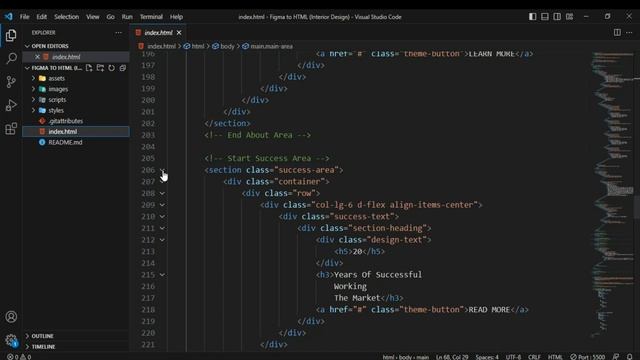
Task: Open the Extensions view
Action: (11, 129)
